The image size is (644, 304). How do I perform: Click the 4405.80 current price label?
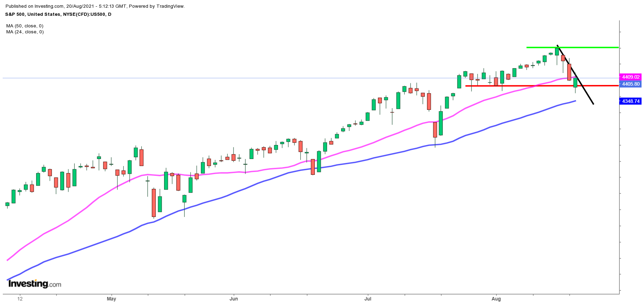click(630, 84)
